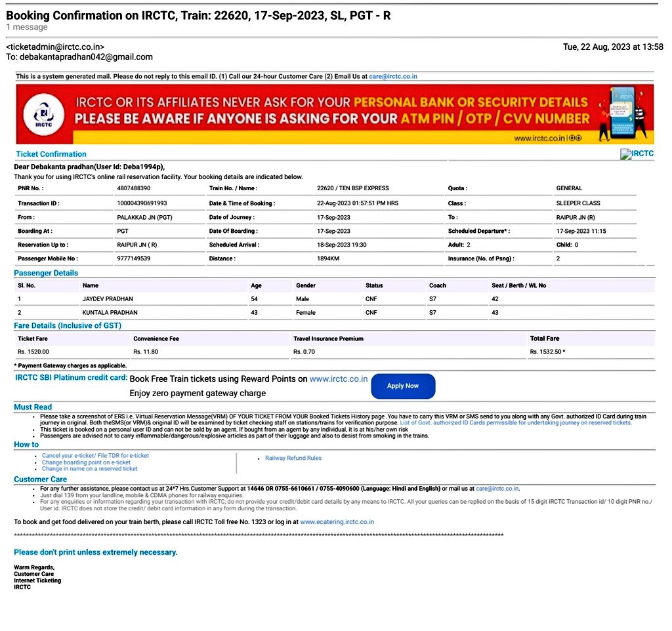Click the IRCTC round logo in the banner

43,115
